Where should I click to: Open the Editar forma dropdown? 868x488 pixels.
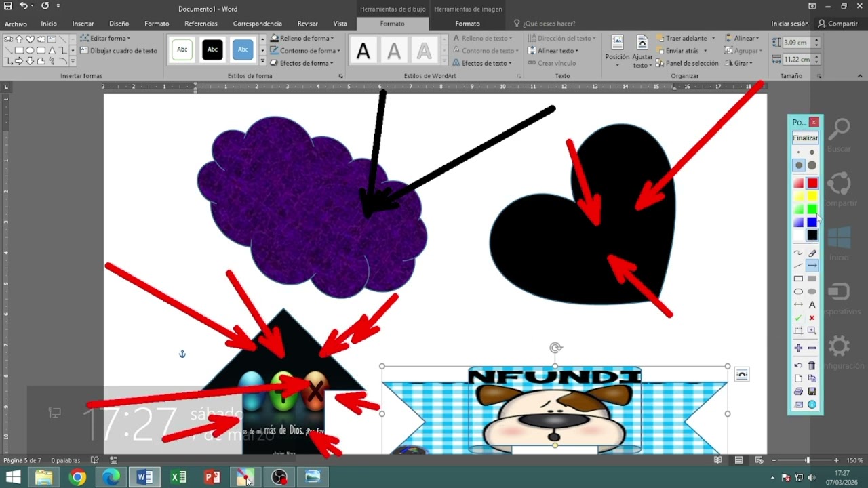(105, 39)
